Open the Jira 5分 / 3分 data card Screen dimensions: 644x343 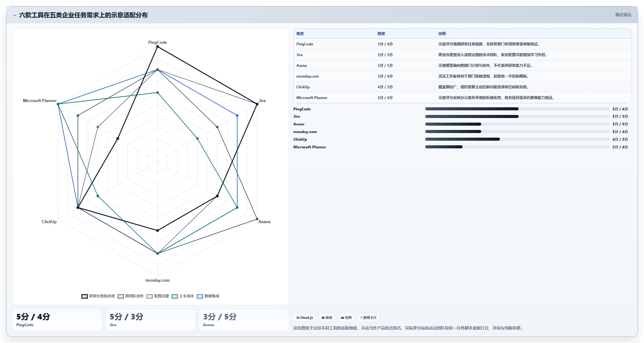pyautogui.click(x=150, y=320)
